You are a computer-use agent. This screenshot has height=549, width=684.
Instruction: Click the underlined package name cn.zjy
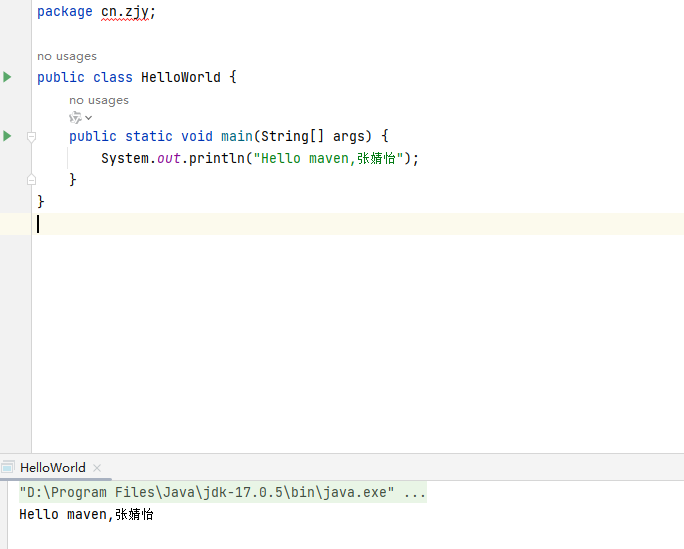(128, 12)
